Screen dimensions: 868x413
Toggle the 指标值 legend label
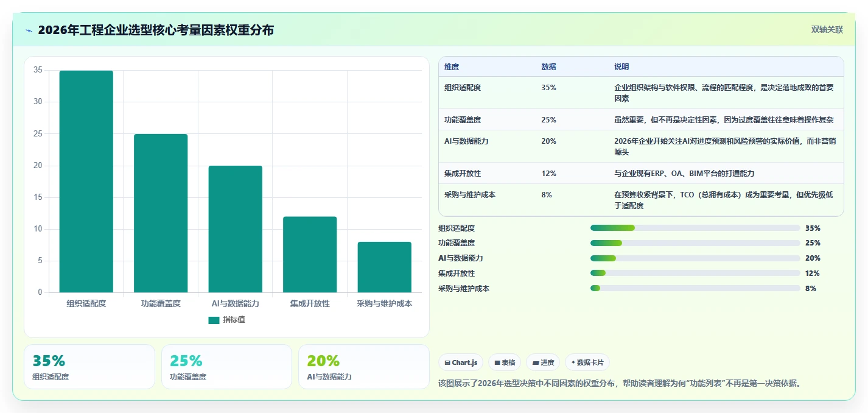pos(234,320)
